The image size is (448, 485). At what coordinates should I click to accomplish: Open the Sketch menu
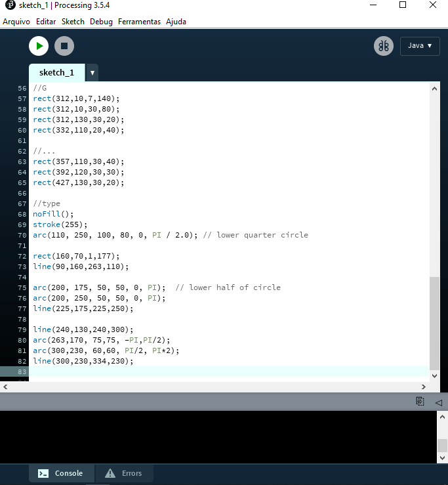tap(73, 22)
